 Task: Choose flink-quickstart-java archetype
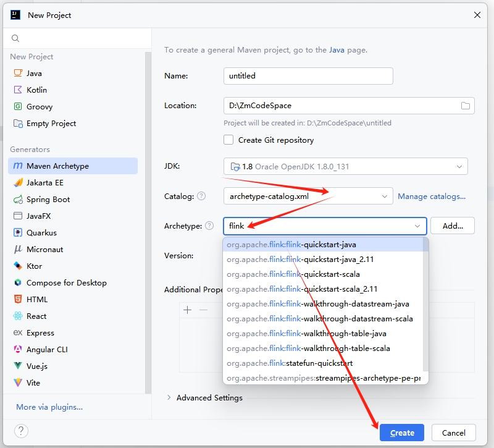tap(322, 245)
